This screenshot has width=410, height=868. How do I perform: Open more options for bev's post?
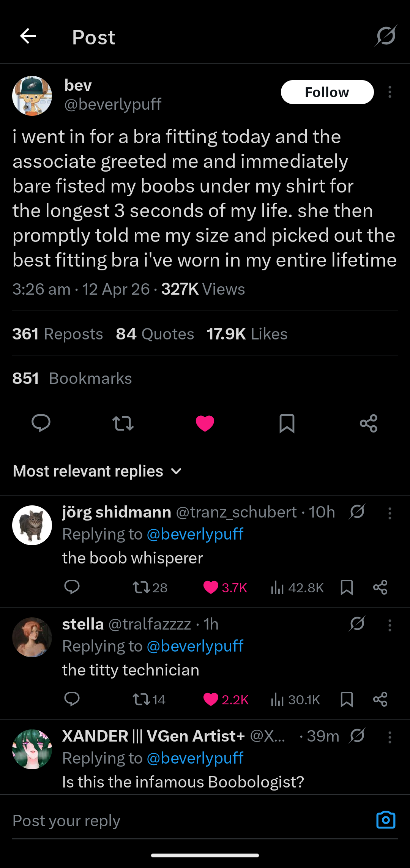(389, 92)
